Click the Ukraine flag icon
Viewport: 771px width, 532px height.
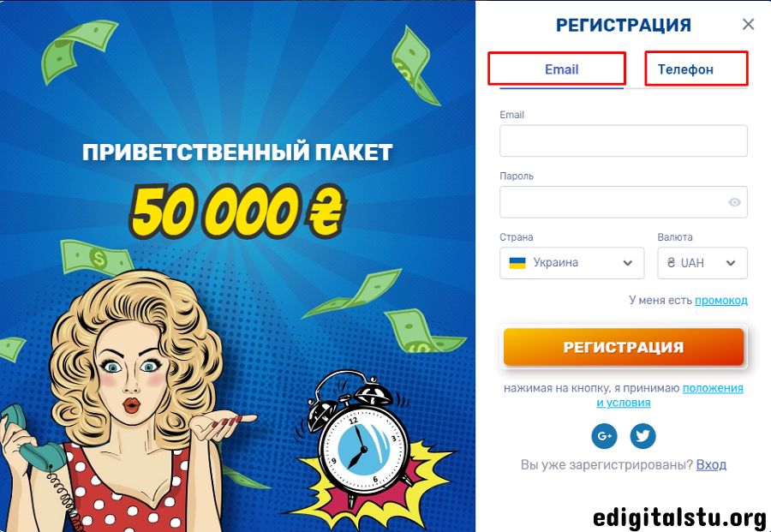pos(517,263)
